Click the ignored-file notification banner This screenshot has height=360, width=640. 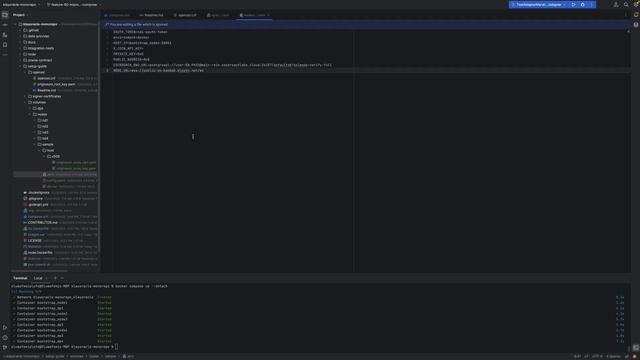[365, 24]
